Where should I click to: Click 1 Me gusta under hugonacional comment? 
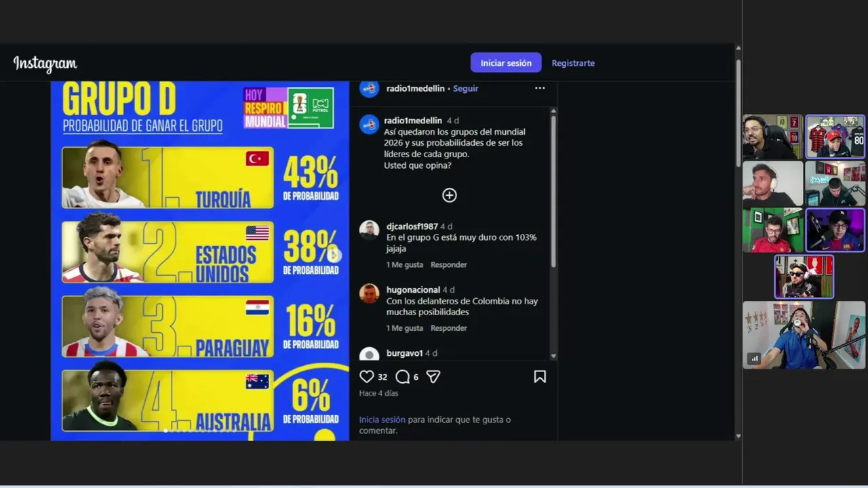[405, 328]
